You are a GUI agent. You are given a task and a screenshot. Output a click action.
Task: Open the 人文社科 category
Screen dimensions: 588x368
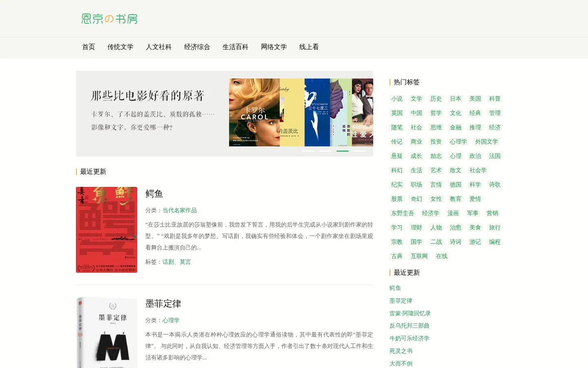click(x=159, y=47)
